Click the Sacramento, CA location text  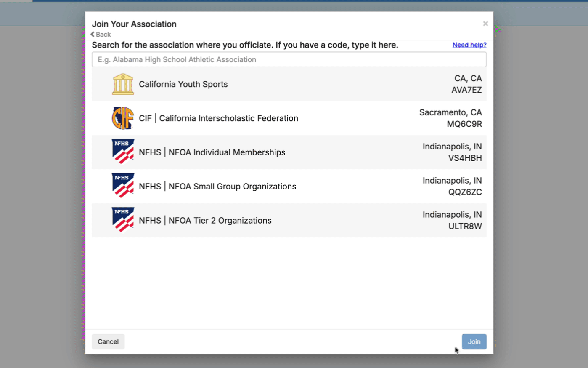[x=450, y=112]
